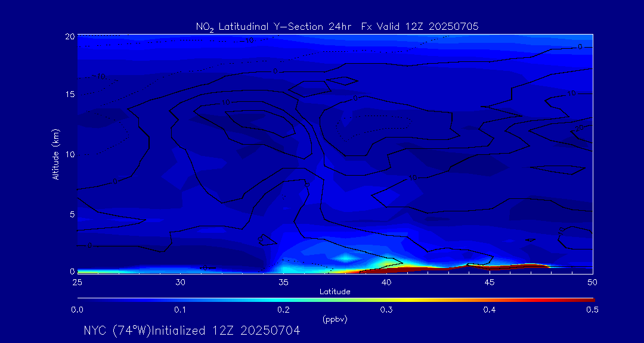644x343 pixels.
Task: Click the 0.1 colorbar tick label
Action: (x=180, y=310)
